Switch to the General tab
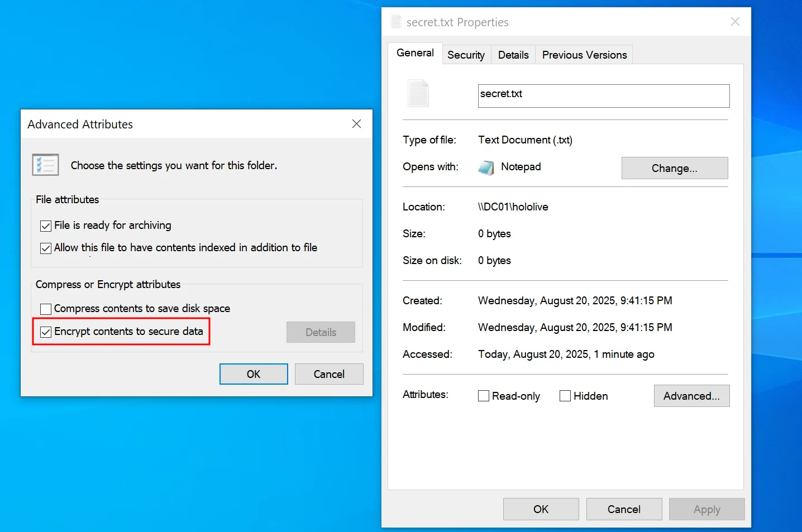Screen dimensions: 802x532 coord(415,53)
